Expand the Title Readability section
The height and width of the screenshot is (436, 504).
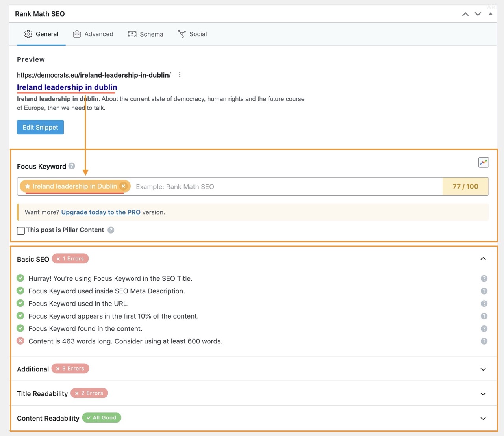(x=483, y=394)
